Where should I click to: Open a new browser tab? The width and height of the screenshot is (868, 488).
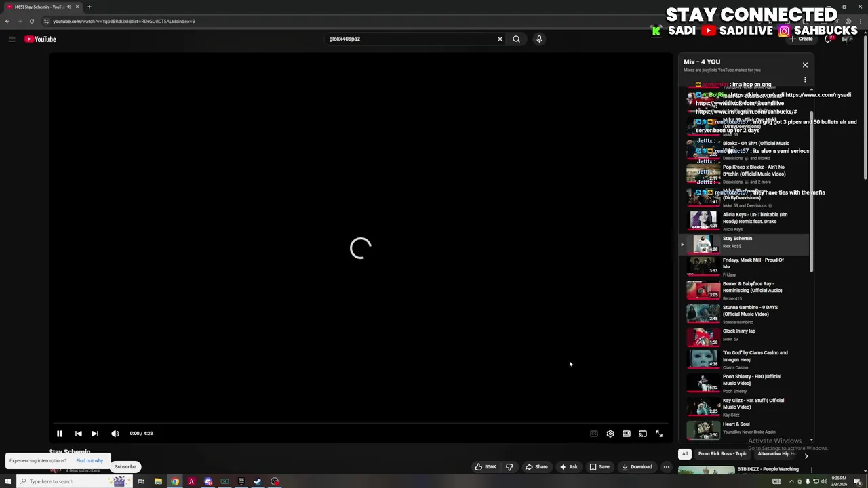(x=89, y=7)
